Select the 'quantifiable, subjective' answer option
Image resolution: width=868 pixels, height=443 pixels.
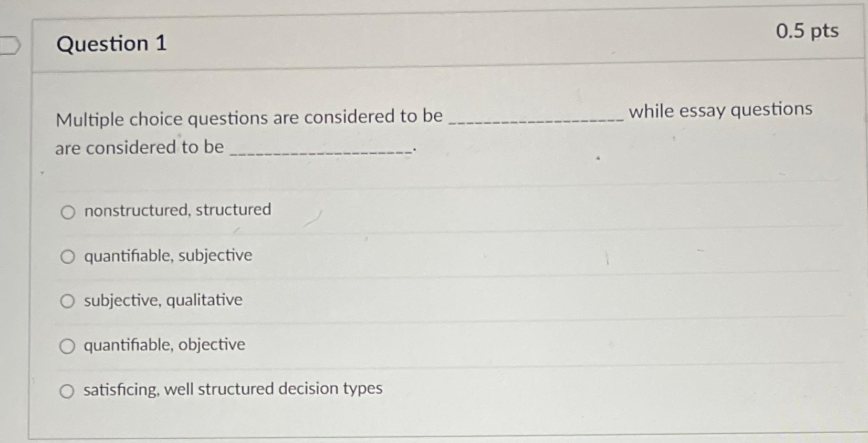tap(67, 257)
